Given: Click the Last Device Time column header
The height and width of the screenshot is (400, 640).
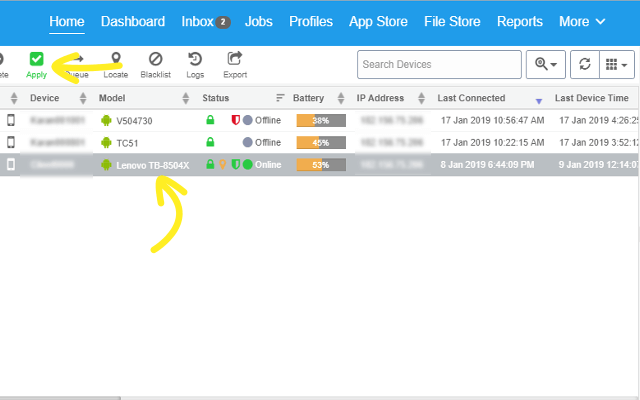Looking at the screenshot, I should [591, 98].
